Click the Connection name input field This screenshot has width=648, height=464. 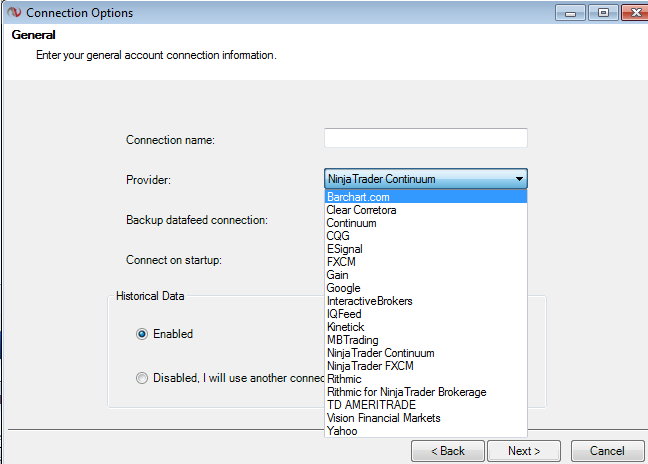click(x=426, y=138)
